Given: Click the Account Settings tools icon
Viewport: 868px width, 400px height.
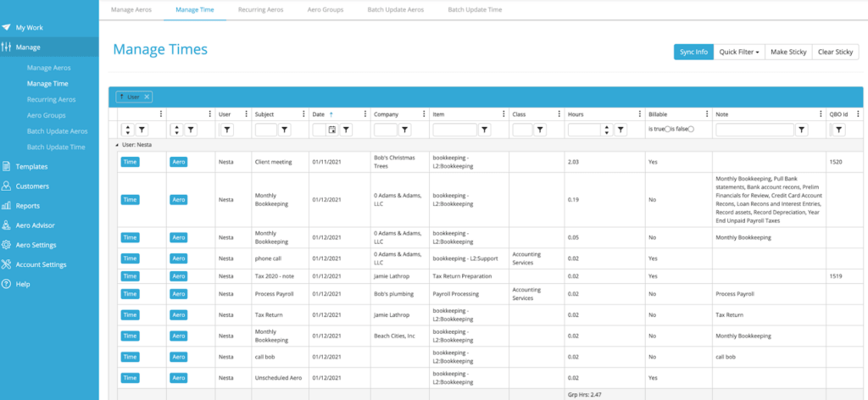Looking at the screenshot, I should (6, 264).
